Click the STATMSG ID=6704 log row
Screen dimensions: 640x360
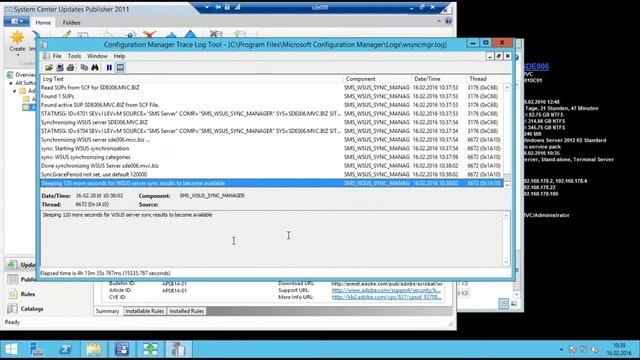[271, 131]
